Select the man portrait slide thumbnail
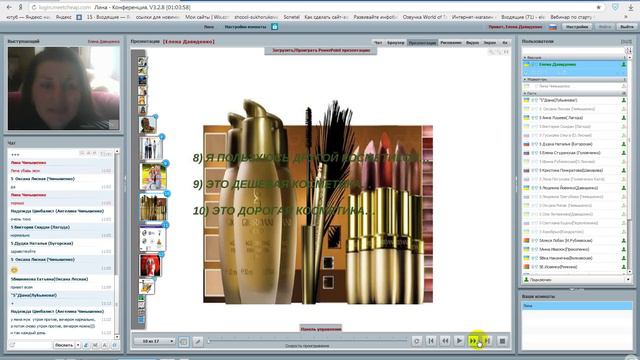The height and width of the screenshot is (360, 640). pos(147,125)
